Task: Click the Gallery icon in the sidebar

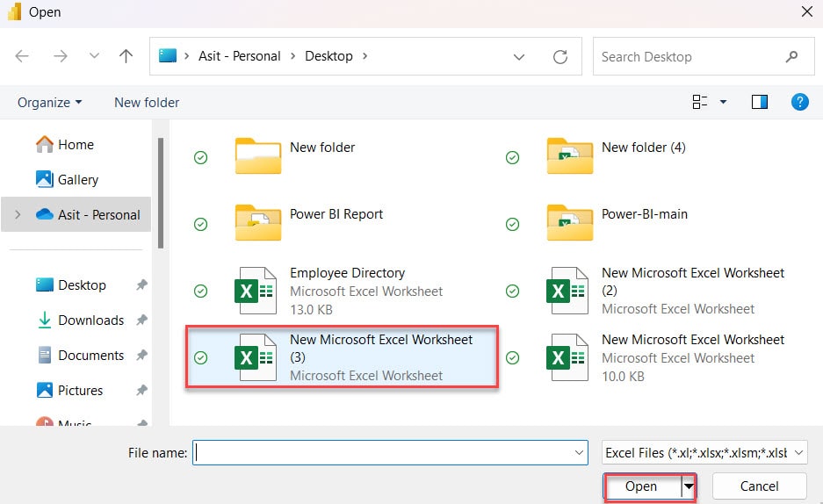Action: click(x=44, y=179)
